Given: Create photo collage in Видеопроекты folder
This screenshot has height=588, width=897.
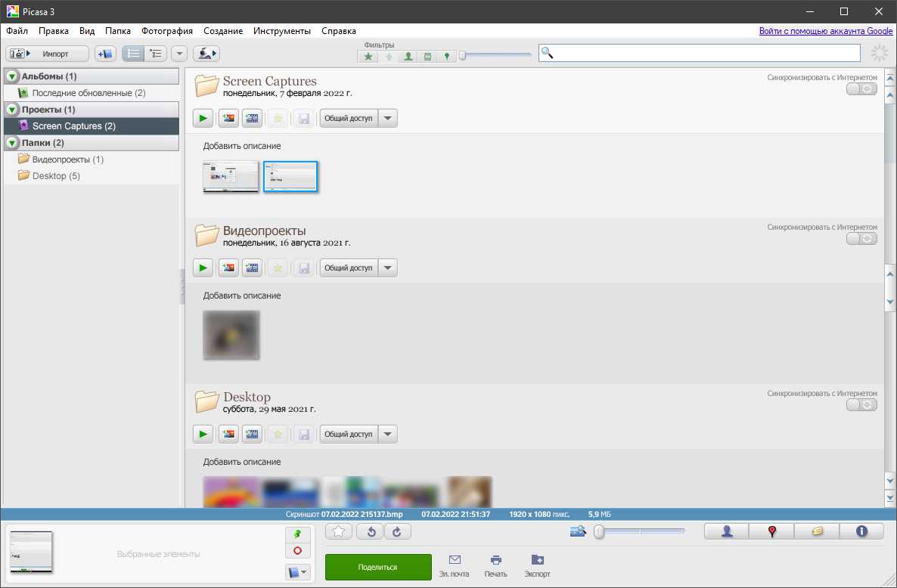Looking at the screenshot, I should coord(228,268).
